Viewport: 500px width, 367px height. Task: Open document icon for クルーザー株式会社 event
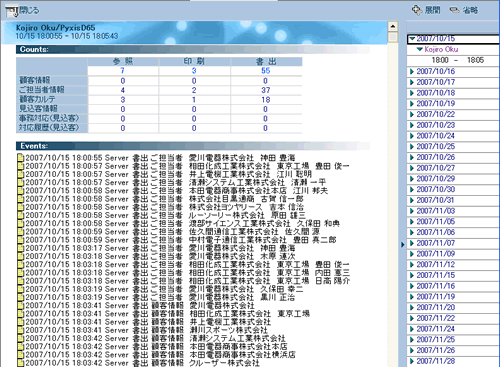coord(21,363)
